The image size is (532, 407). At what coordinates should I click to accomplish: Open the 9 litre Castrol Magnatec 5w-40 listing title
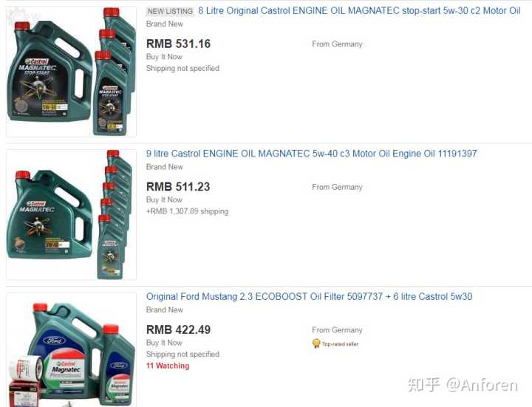(x=312, y=154)
